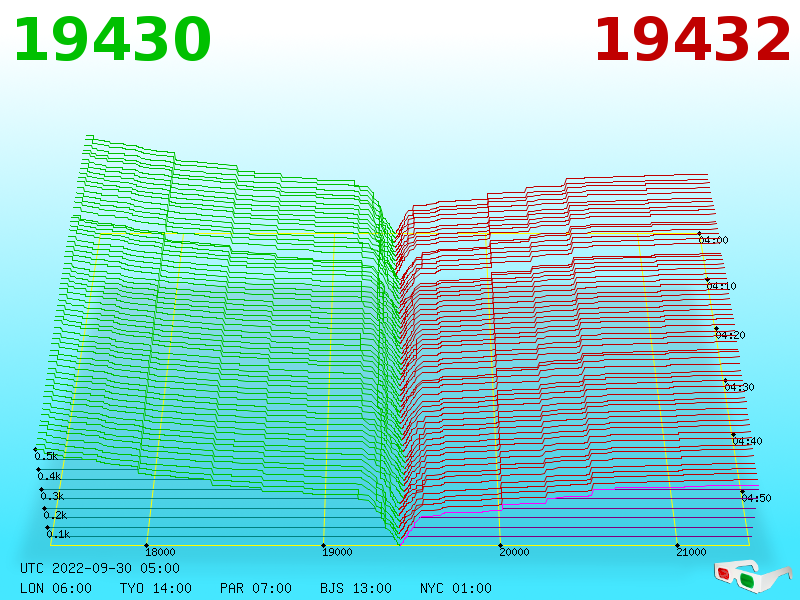Click the 04:00 time axis marker

pyautogui.click(x=713, y=240)
